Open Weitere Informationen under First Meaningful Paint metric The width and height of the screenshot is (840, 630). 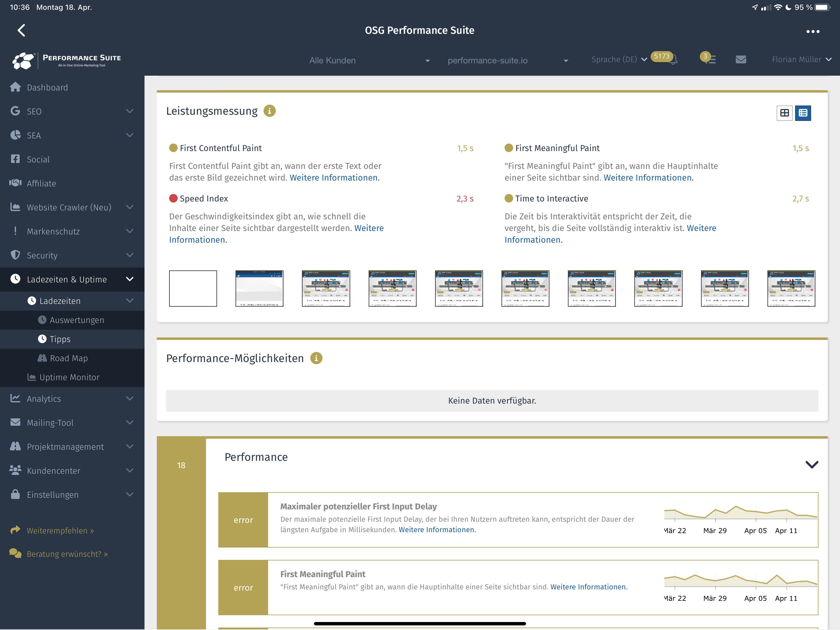click(x=648, y=177)
